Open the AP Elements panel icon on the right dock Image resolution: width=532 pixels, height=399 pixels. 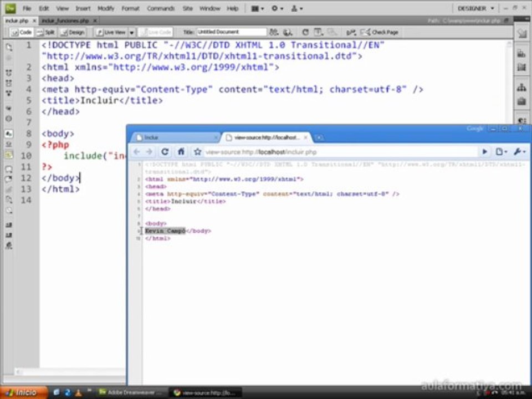click(522, 67)
